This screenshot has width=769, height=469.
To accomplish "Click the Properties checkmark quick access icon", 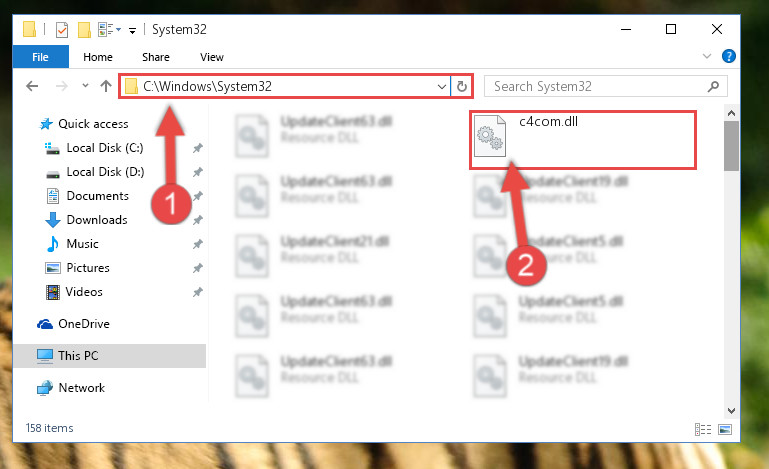I will click(x=62, y=30).
